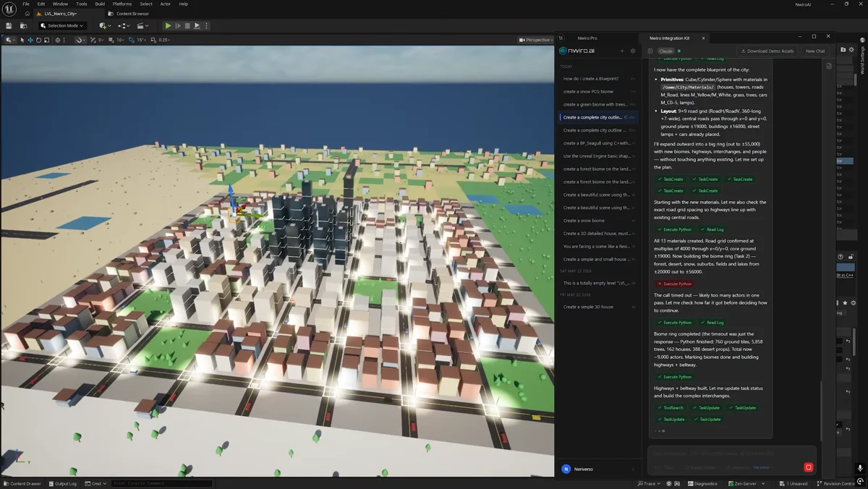Click the Eject/launch button next to Stop

197,25
